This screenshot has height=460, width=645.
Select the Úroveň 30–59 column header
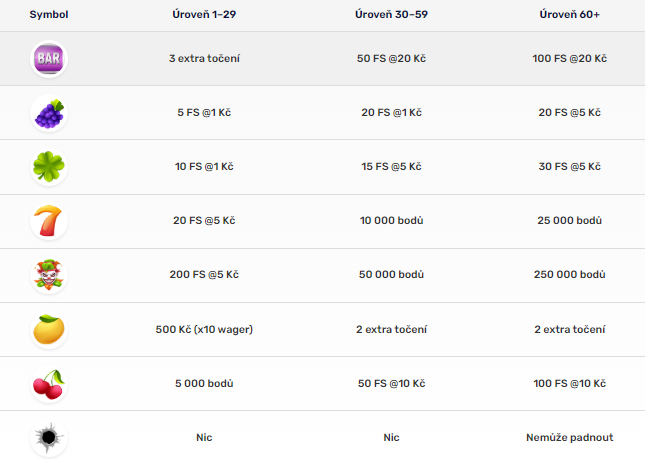391,14
